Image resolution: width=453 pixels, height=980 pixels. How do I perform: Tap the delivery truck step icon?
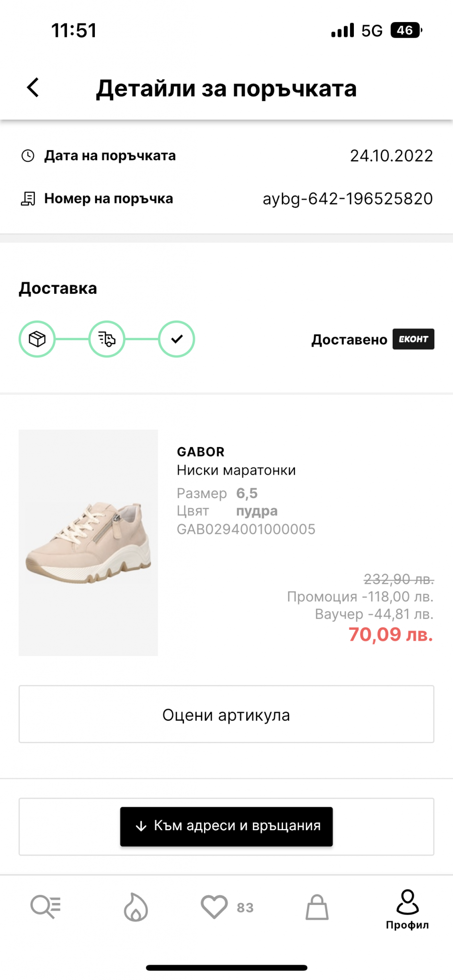[x=107, y=339]
